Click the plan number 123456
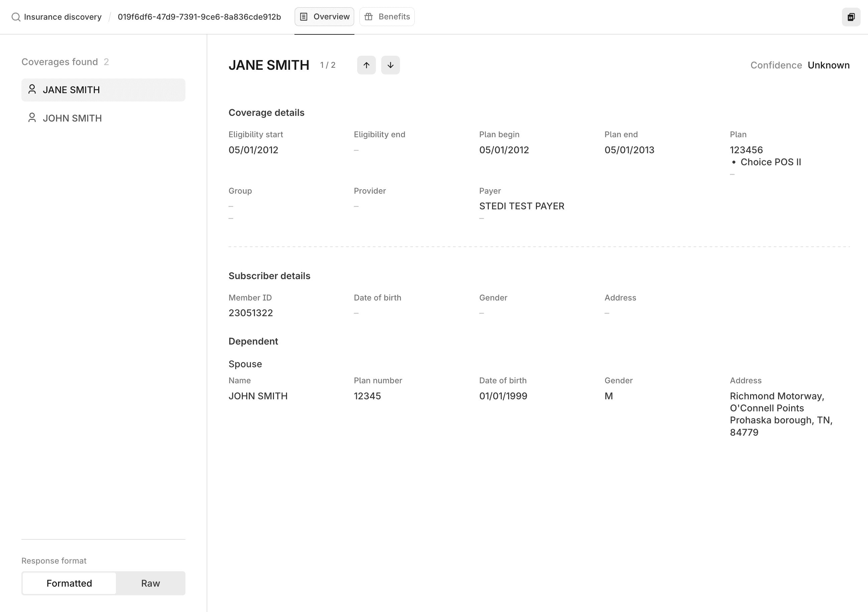Viewport: 868px width, 612px height. pos(746,150)
